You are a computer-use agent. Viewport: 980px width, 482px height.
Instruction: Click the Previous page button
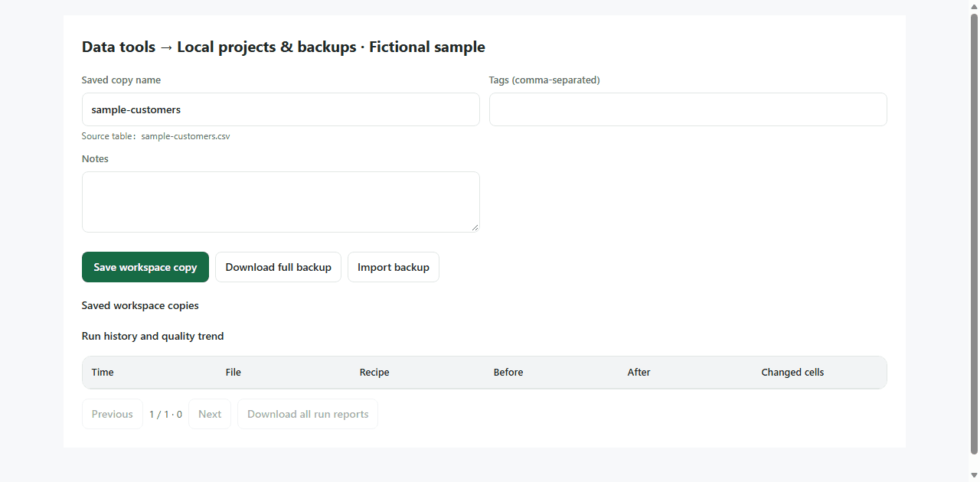pyautogui.click(x=113, y=414)
